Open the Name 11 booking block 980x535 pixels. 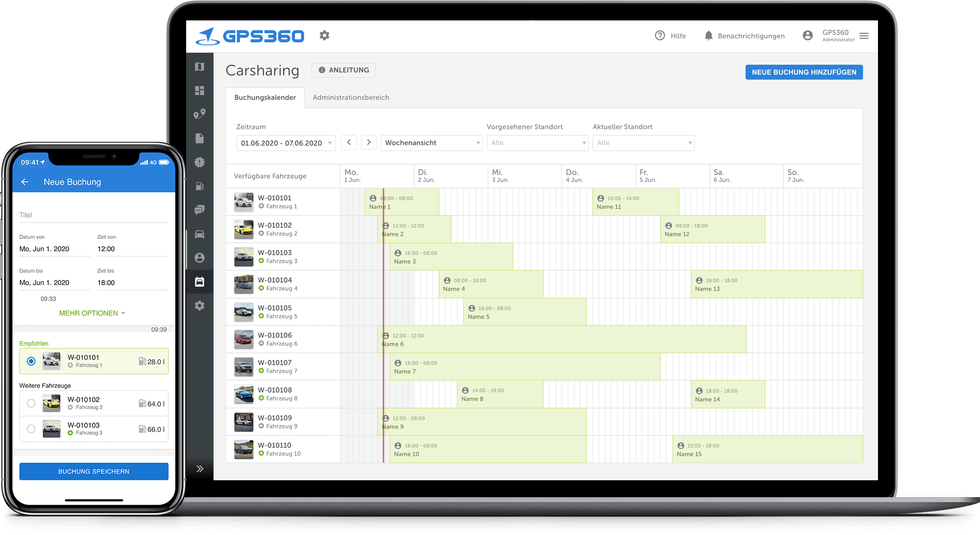(636, 202)
